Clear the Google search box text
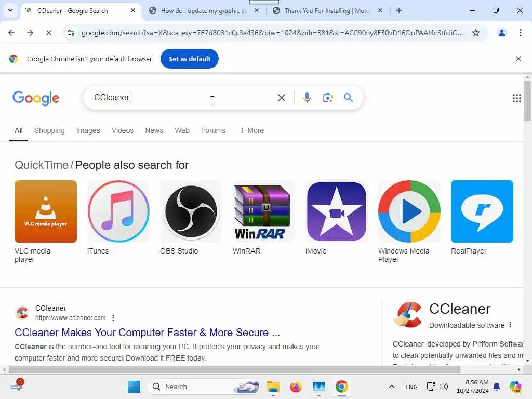 [281, 98]
